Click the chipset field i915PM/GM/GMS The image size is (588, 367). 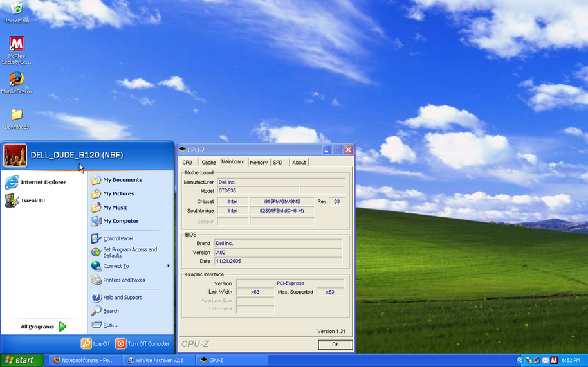pos(282,201)
